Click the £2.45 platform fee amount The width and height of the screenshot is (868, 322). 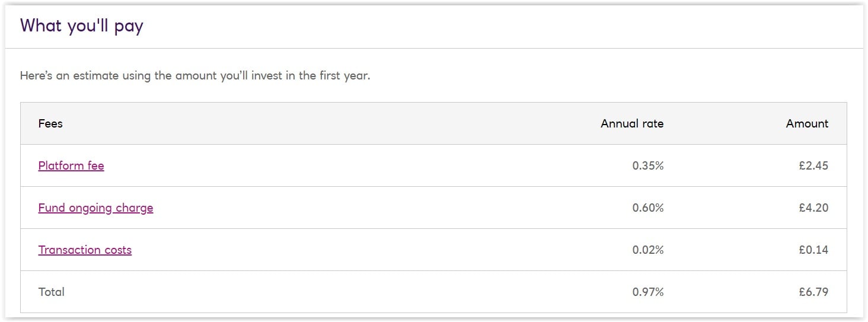point(813,165)
